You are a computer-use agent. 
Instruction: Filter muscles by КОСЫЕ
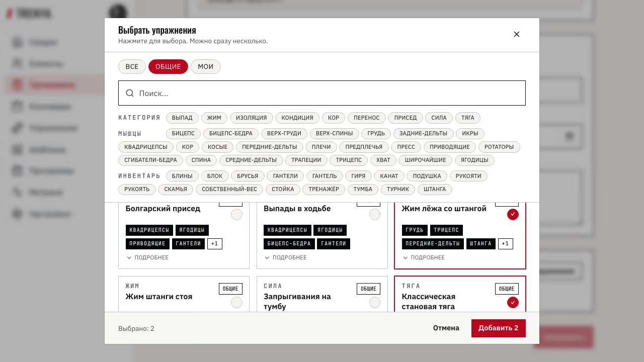pos(218,147)
